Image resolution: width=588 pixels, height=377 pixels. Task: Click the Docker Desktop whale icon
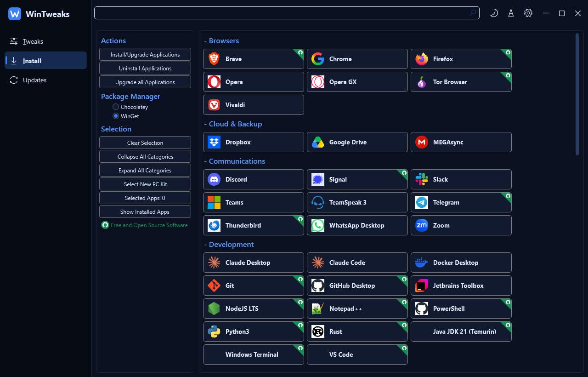(x=422, y=263)
